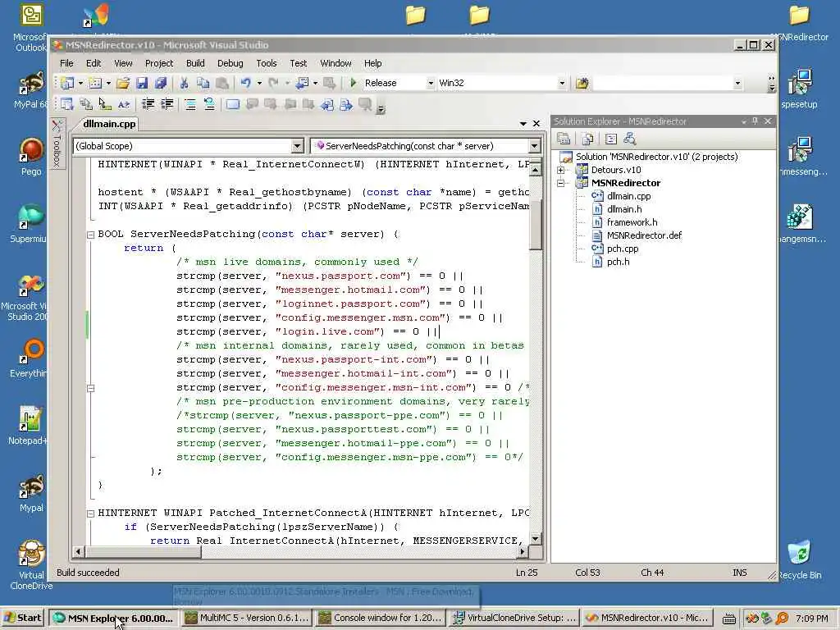Click the Display Parameter Info icon

(85, 104)
